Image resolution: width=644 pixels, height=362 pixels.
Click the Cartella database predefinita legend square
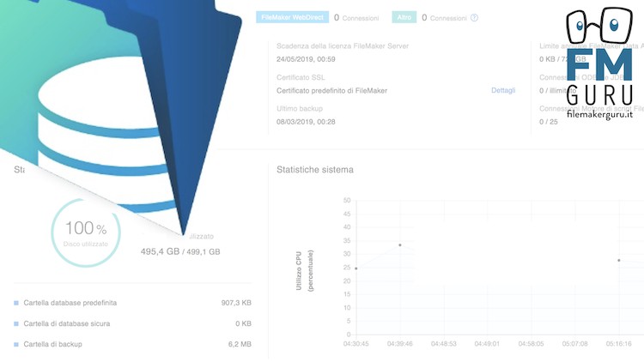pos(16,303)
